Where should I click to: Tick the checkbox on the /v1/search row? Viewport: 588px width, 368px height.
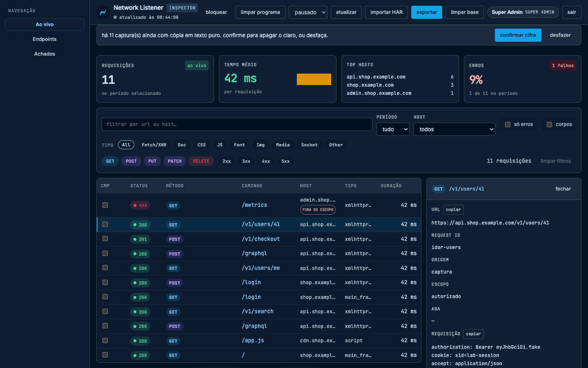105,312
